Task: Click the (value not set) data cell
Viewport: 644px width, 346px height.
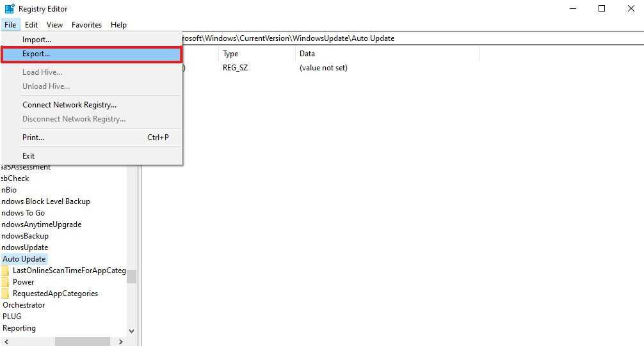Action: click(x=324, y=68)
